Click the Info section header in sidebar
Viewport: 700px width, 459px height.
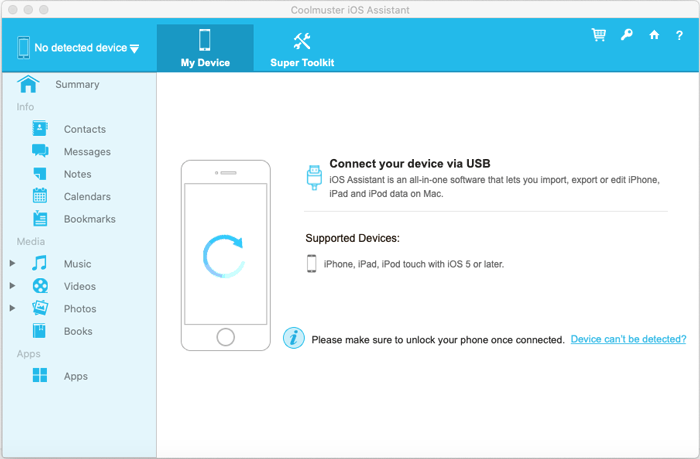click(25, 107)
